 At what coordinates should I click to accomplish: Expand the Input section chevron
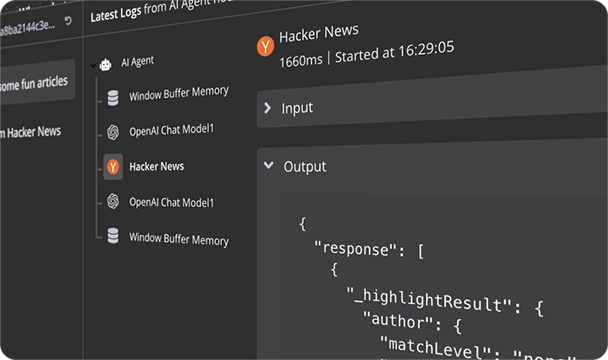[x=267, y=108]
